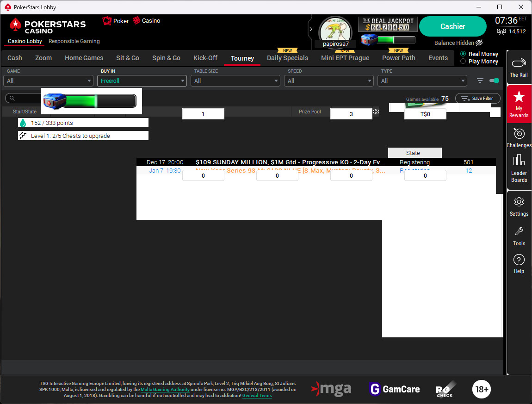Click the filter lines icon
Viewport: 532px width, 404px height.
pyautogui.click(x=480, y=81)
